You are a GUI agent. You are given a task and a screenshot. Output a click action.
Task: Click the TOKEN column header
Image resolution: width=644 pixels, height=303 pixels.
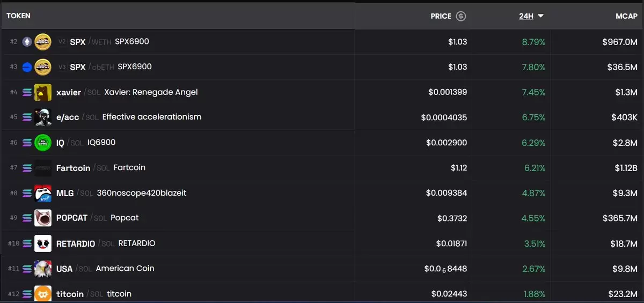coord(18,16)
